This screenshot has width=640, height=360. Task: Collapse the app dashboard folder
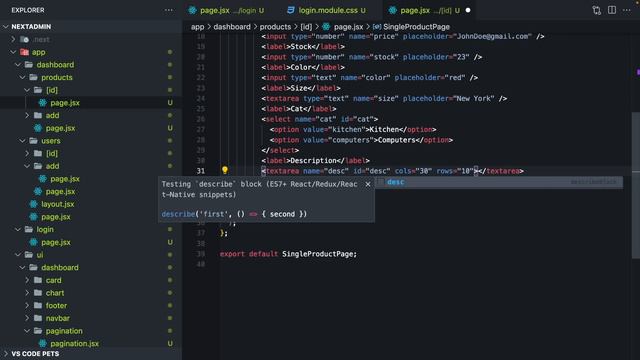(18, 64)
